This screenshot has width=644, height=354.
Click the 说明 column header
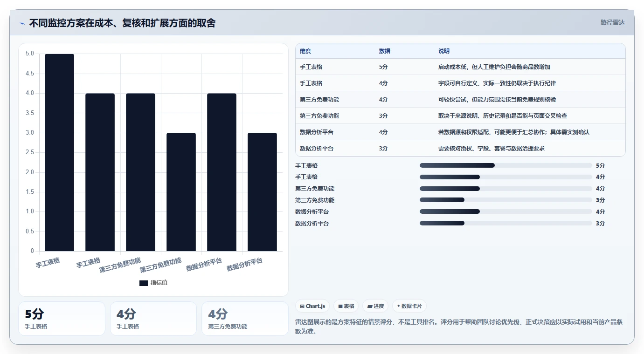[x=444, y=51]
